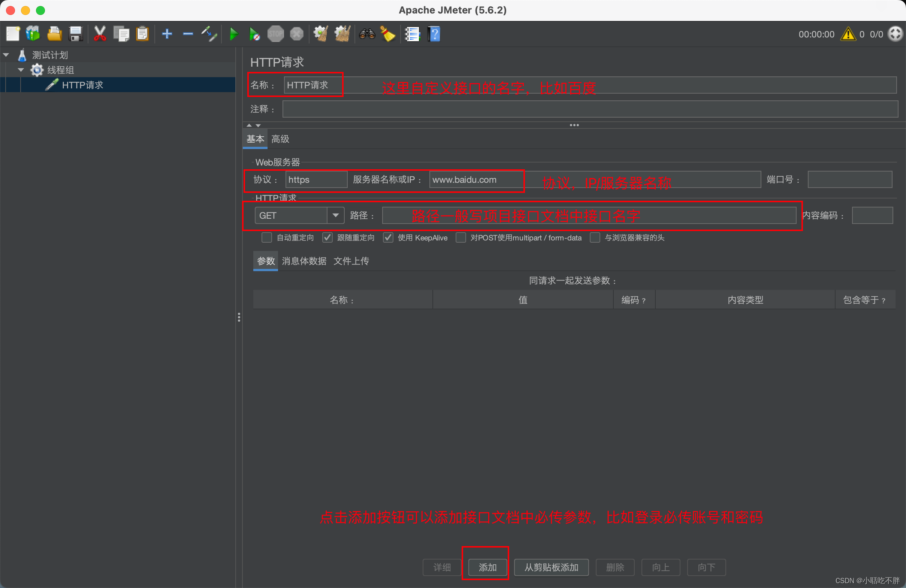The image size is (906, 588).
Task: Open Search with binoculars icon
Action: [367, 34]
